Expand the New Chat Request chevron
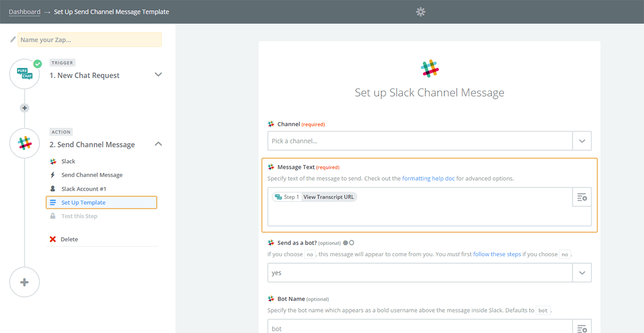Viewport: 644px width, 333px height. [x=158, y=75]
